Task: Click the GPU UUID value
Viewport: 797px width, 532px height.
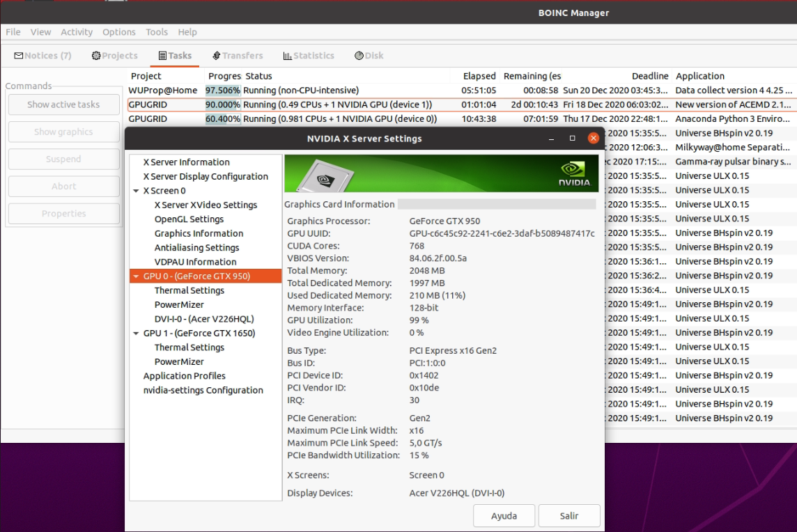Action: coord(502,234)
